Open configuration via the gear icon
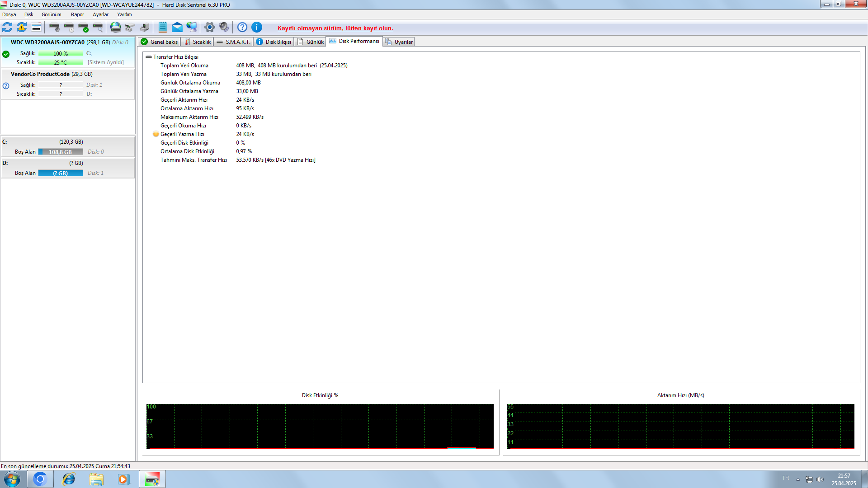 (209, 28)
